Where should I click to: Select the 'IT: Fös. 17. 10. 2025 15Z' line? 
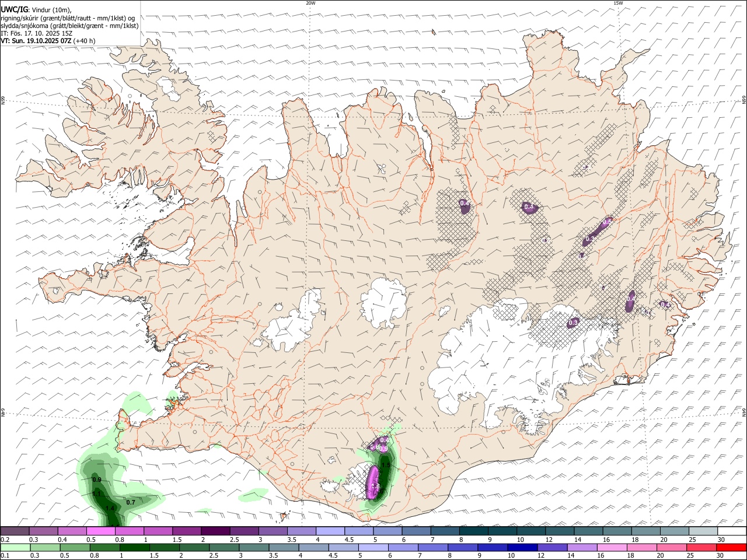click(x=37, y=33)
